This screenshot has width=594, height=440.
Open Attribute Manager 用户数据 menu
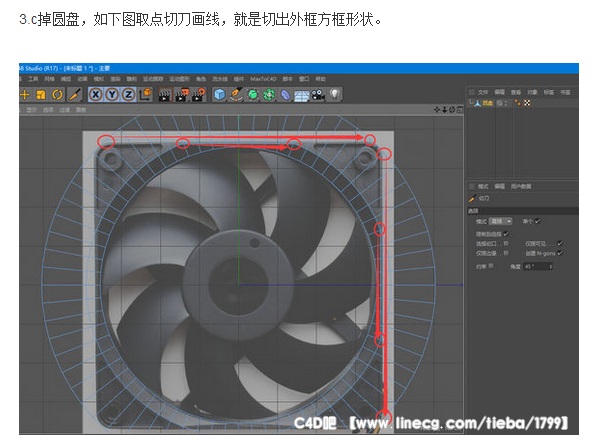[521, 186]
